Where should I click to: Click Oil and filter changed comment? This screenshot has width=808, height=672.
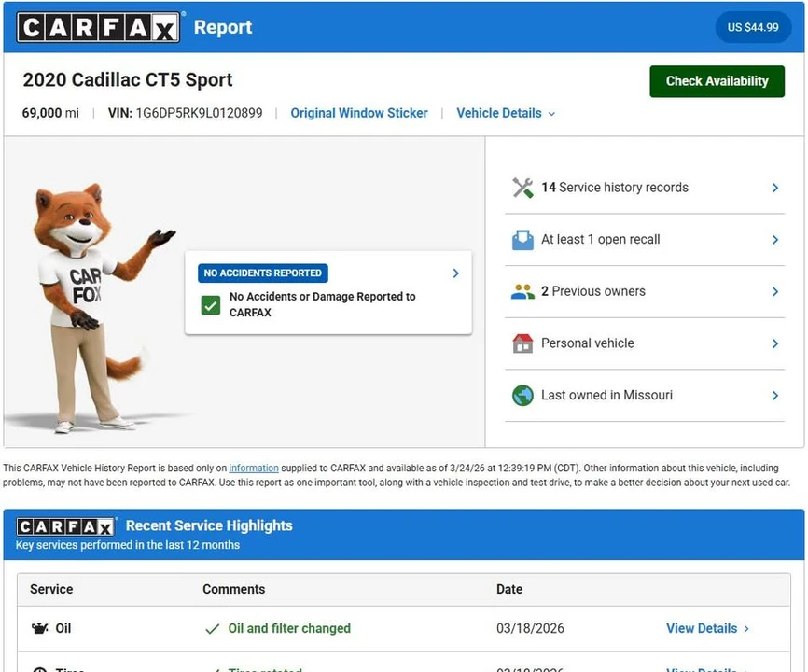tap(289, 628)
